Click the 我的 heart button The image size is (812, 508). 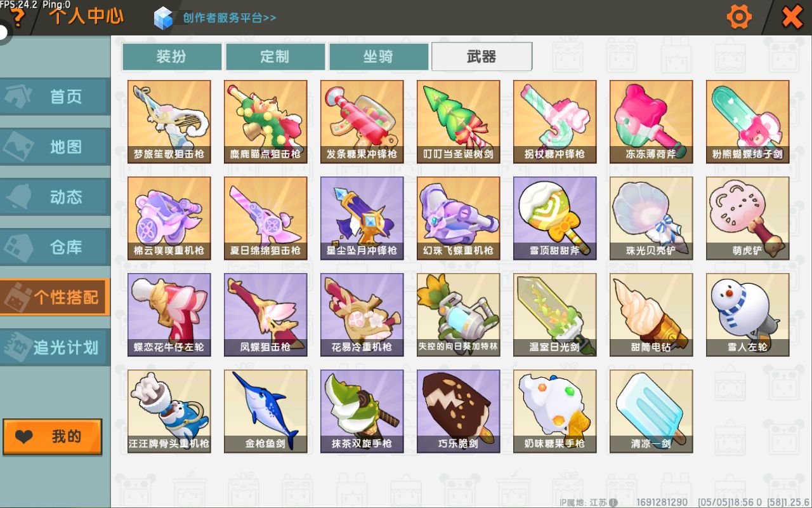pyautogui.click(x=53, y=437)
